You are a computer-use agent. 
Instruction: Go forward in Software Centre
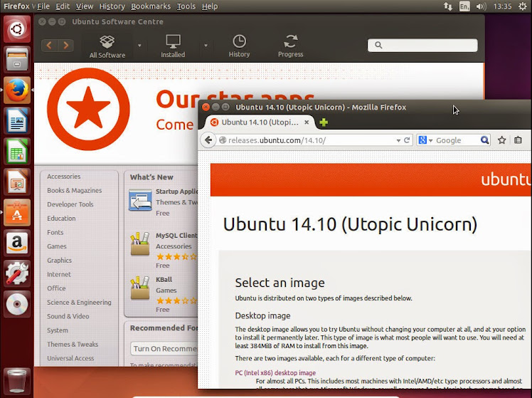(x=66, y=45)
